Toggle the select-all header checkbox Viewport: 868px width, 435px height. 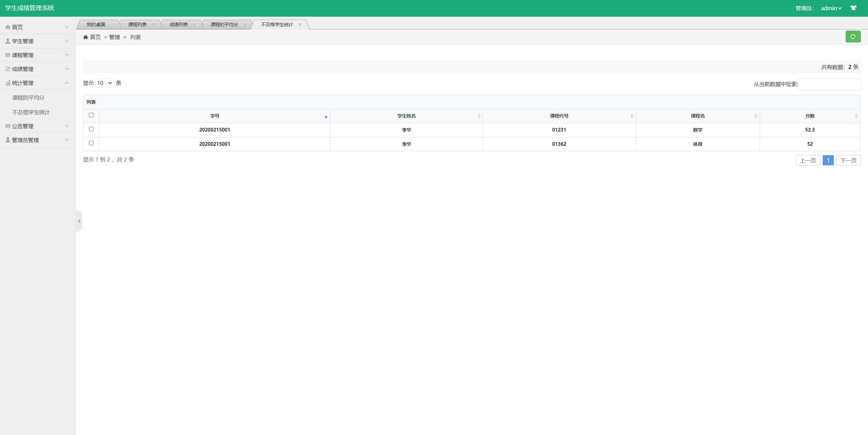pos(91,115)
